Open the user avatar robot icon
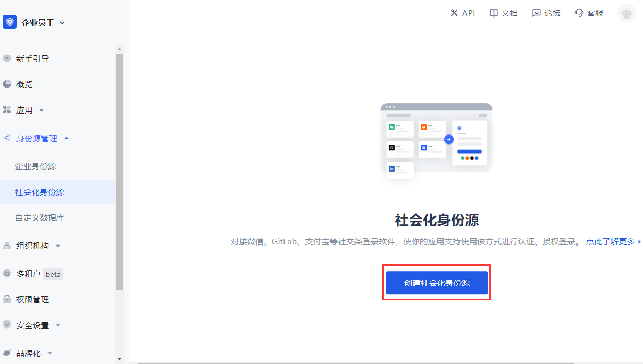Image resolution: width=643 pixels, height=364 pixels. pos(627,13)
